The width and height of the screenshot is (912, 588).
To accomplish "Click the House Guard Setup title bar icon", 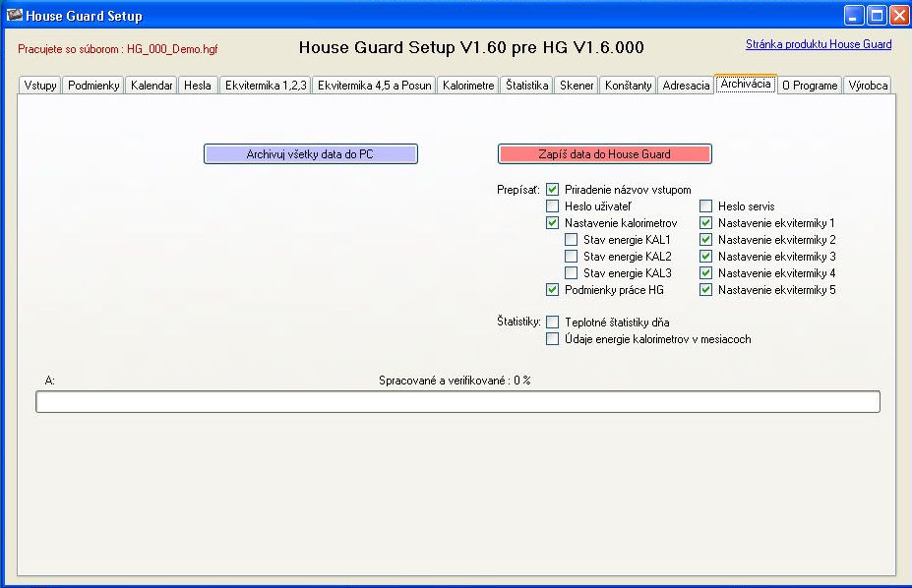I will [14, 15].
